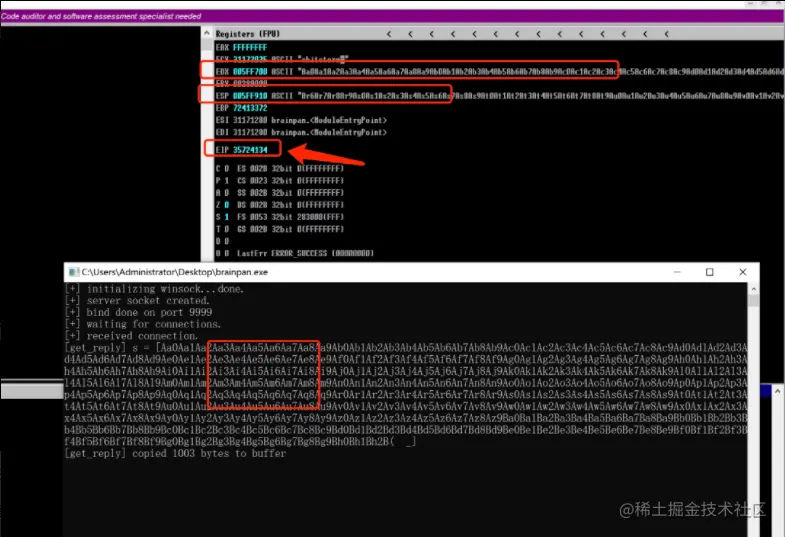Viewport: 785px width, 537px height.
Task: Click the 'initializing winsock...done.' console line
Action: click(155, 289)
